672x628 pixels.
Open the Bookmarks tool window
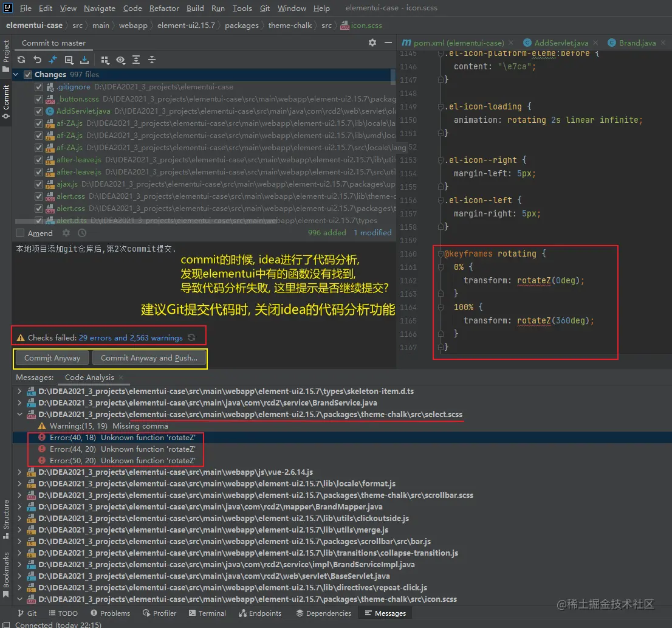(x=5, y=575)
